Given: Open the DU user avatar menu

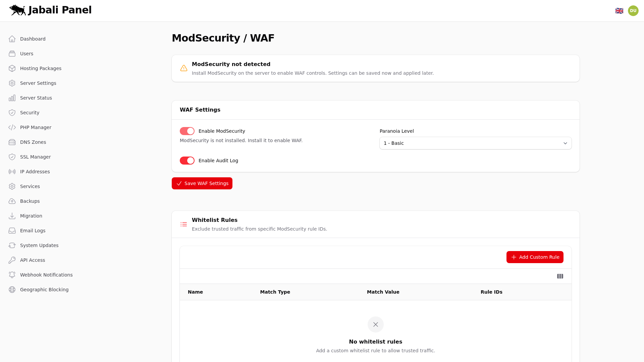Looking at the screenshot, I should click(x=633, y=10).
